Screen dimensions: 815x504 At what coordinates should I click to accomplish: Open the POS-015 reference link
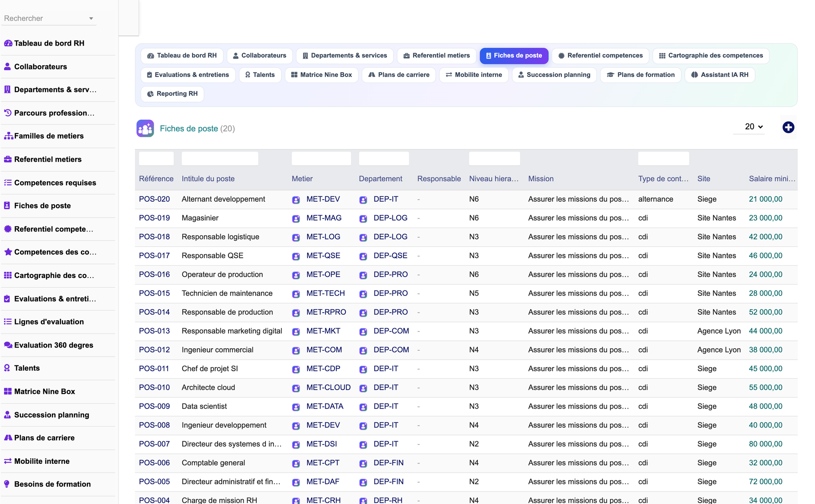(x=155, y=293)
